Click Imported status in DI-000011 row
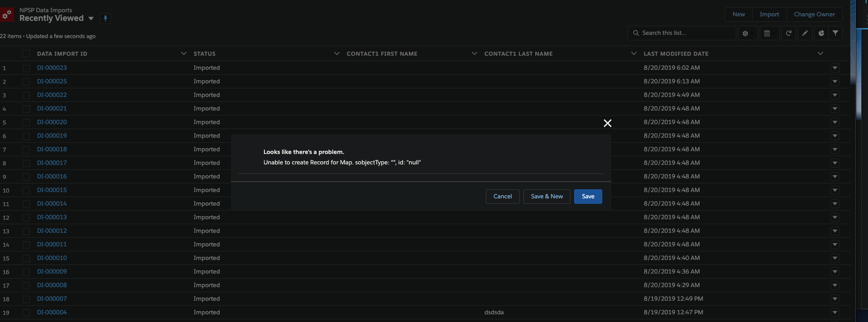The width and height of the screenshot is (868, 322). [207, 244]
